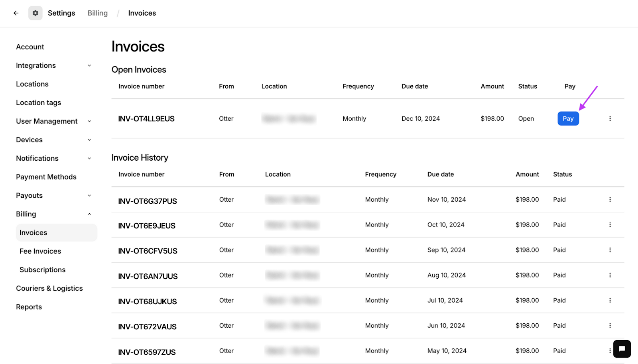Click Frequency header in Invoice History
Viewport: 638px width, 364px height.
coord(381,175)
